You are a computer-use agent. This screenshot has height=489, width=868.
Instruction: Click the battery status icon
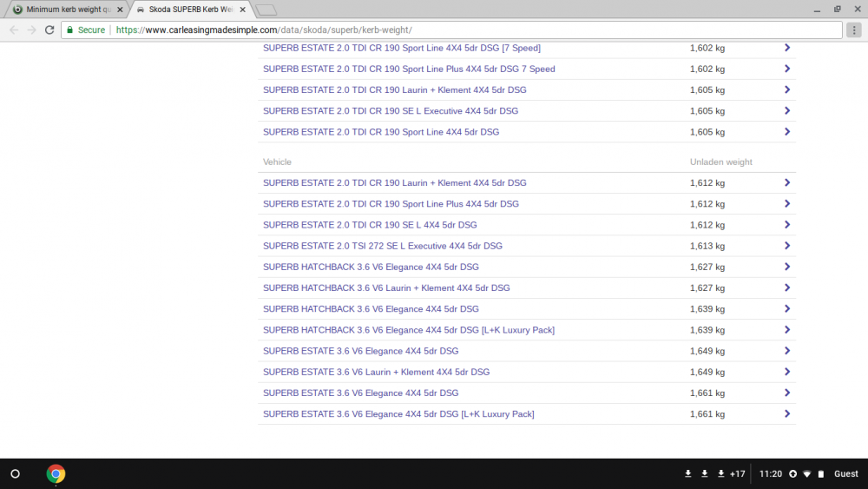click(x=821, y=474)
